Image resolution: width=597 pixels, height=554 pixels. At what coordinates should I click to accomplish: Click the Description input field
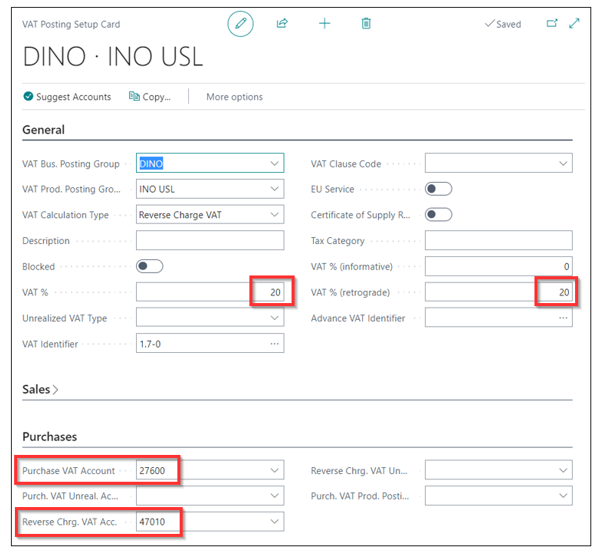pos(210,240)
